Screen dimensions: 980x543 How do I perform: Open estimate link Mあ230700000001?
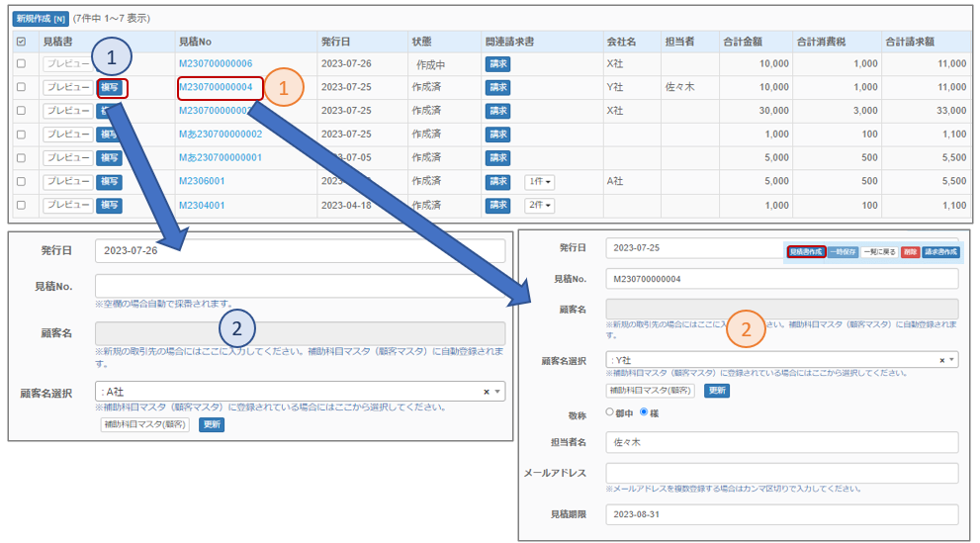click(x=221, y=157)
